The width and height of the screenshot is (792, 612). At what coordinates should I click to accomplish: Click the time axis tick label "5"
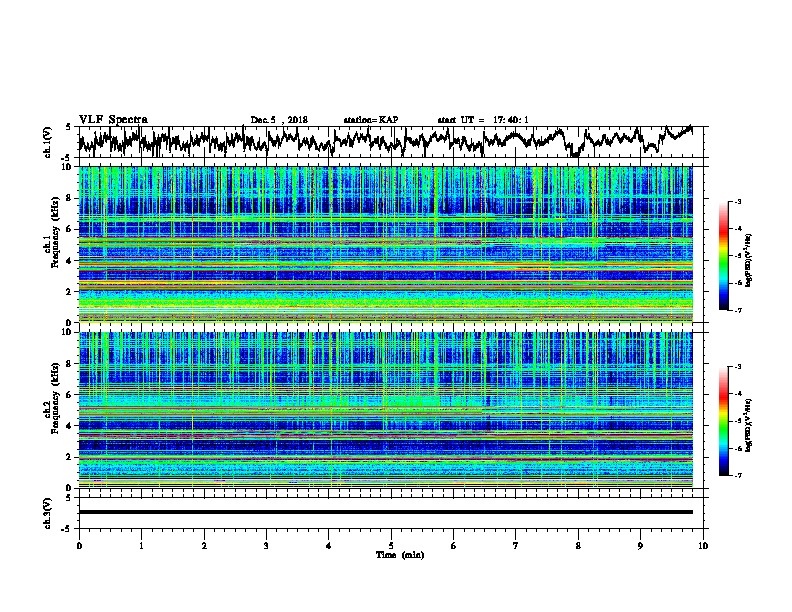391,546
